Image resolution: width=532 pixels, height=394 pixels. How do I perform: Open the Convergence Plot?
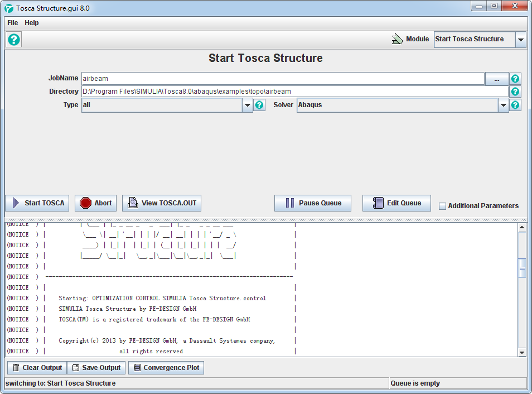click(166, 368)
